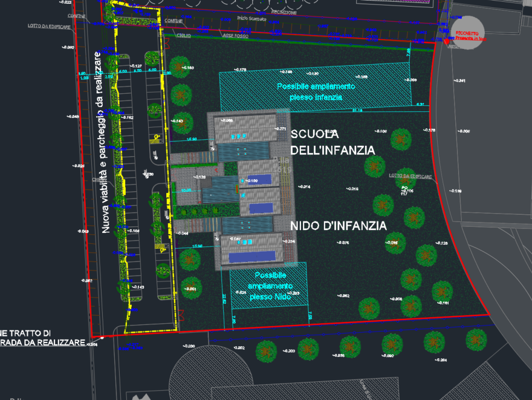
Task: Select elevation value -0.200 below the blue line
Action: (x=289, y=351)
